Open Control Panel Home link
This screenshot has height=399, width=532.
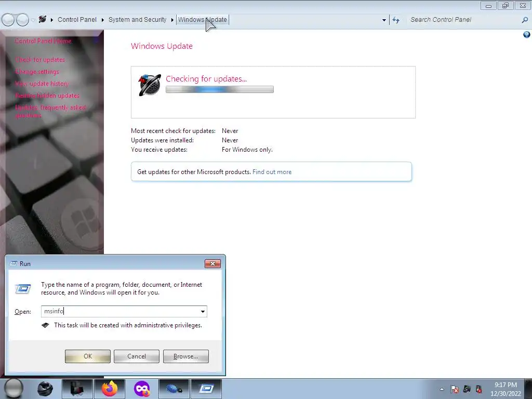43,41
